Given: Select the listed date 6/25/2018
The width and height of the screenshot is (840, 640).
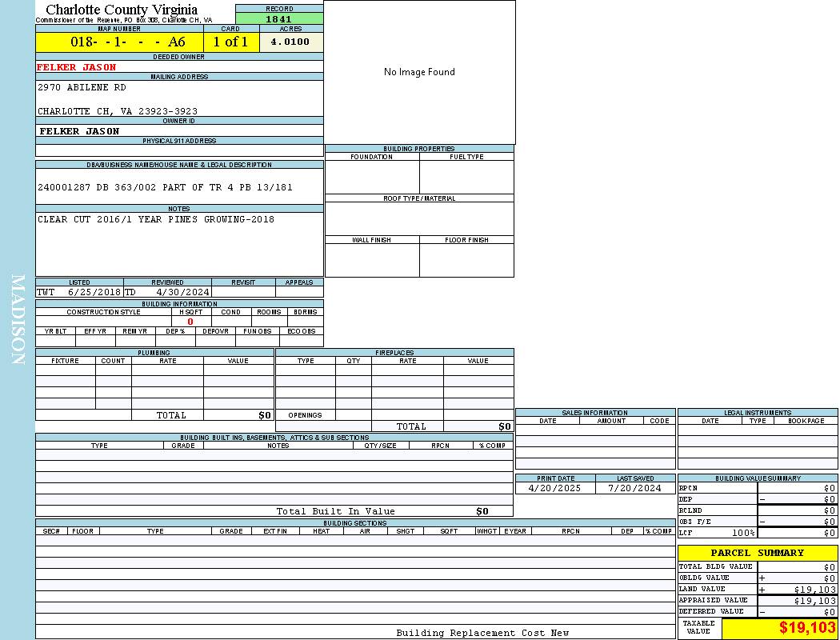Looking at the screenshot, I should click(94, 292).
